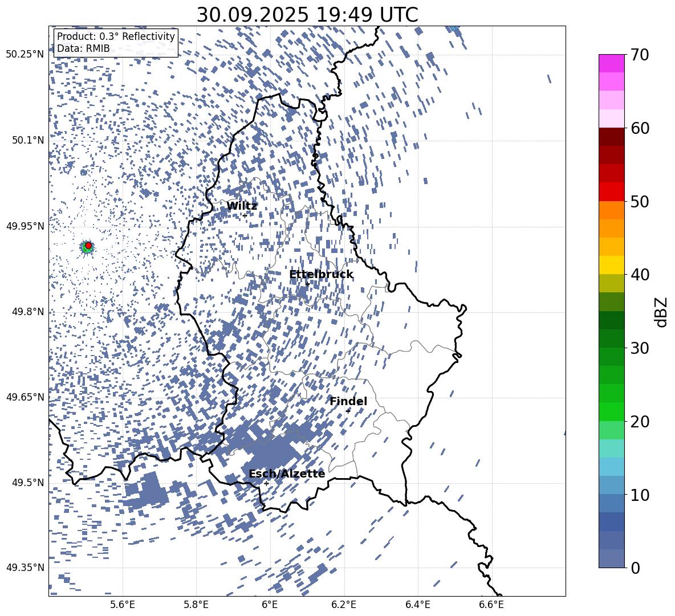Click the Esch/Alzette city label
This screenshot has height=616, width=675.
(287, 474)
